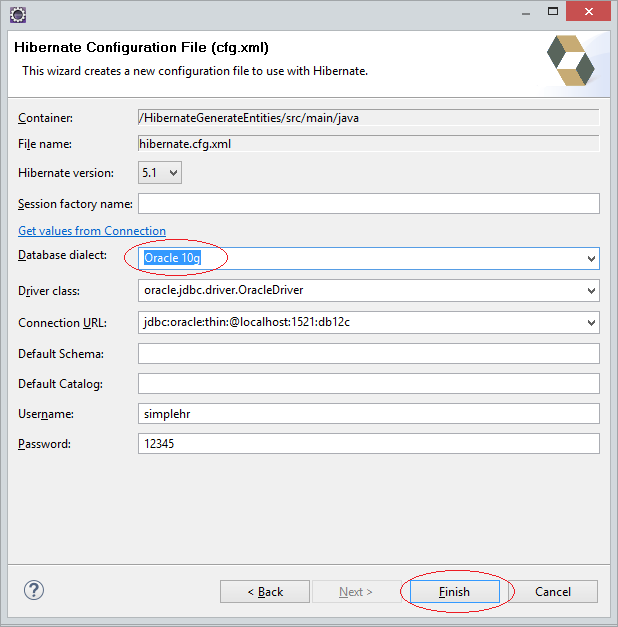
Task: Click the wizard description text line
Action: click(195, 71)
